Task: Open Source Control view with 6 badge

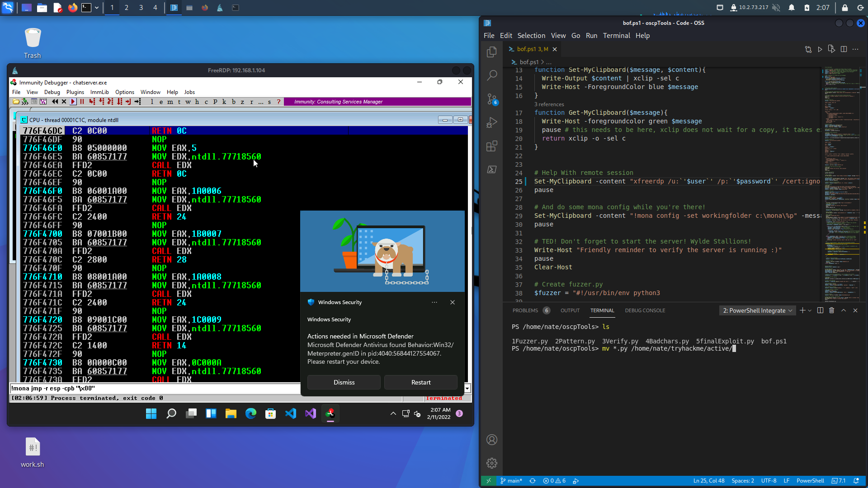Action: coord(492,99)
